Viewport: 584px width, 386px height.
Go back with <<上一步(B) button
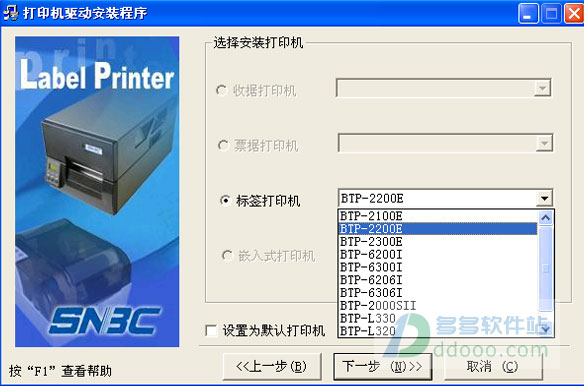pyautogui.click(x=272, y=367)
